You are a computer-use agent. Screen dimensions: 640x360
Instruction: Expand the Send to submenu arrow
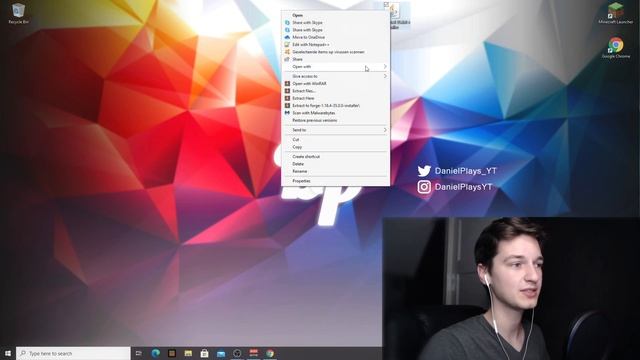(x=385, y=130)
